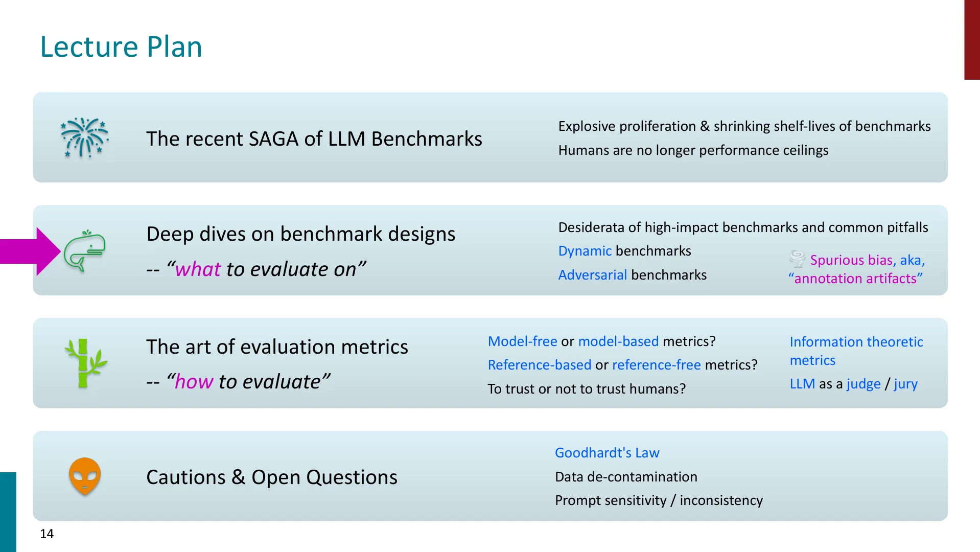Click 'Reference-based or reference-free metrics?' line
This screenshot has height=552, width=980.
(x=623, y=365)
